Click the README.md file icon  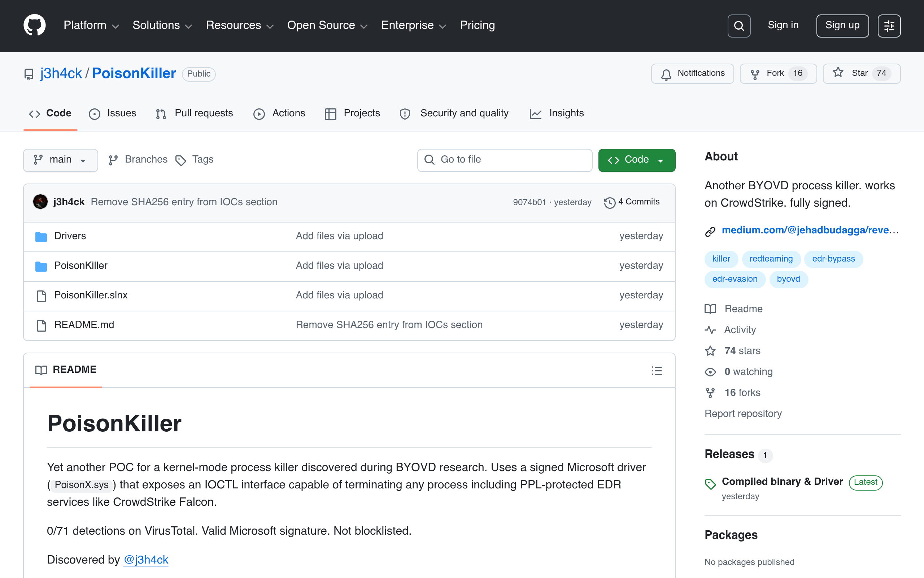41,325
